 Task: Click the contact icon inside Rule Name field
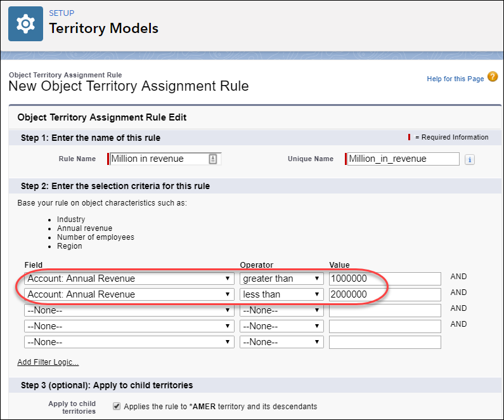tap(213, 159)
